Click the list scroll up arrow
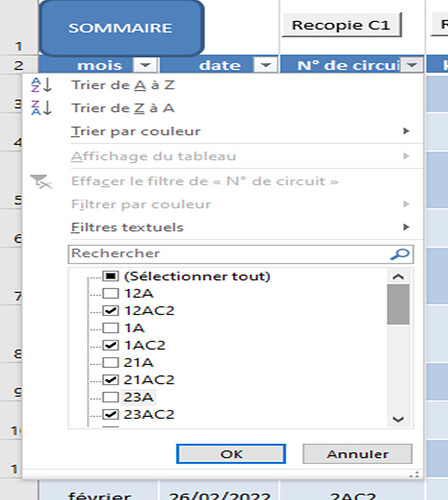The height and width of the screenshot is (500, 448). tap(398, 276)
